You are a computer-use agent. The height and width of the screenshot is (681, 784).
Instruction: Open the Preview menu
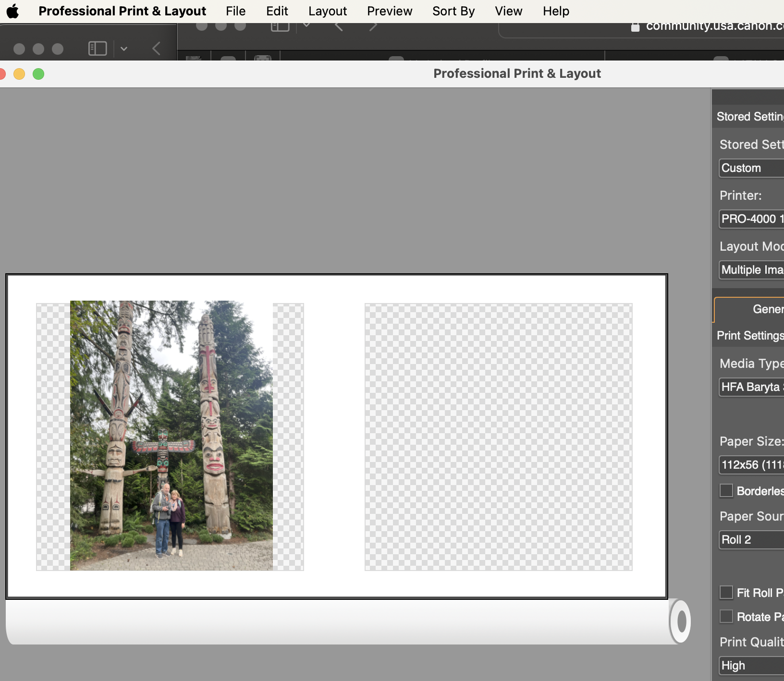point(389,11)
